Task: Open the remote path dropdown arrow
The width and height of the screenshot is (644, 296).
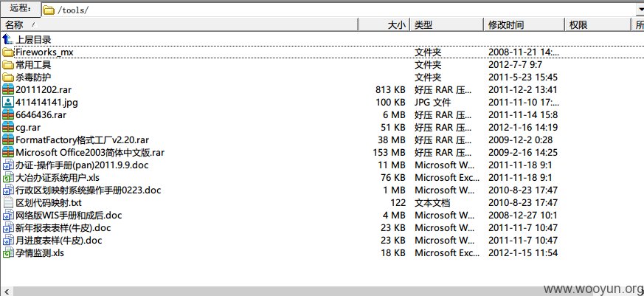Action: pyautogui.click(x=640, y=10)
